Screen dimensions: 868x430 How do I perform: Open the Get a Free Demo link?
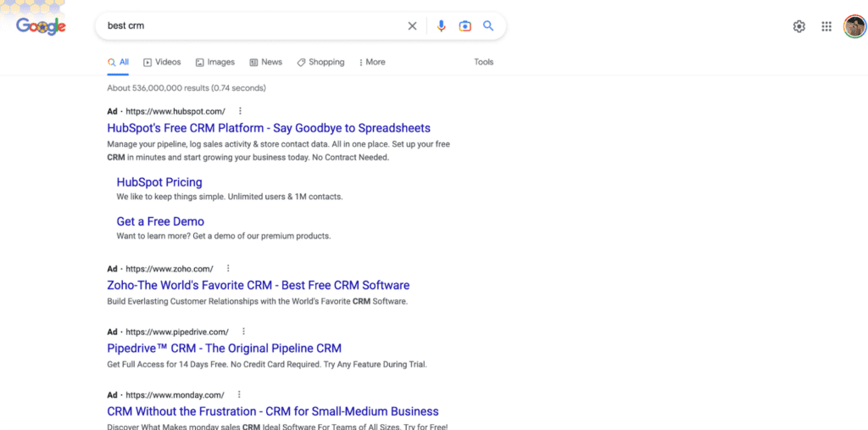point(160,221)
